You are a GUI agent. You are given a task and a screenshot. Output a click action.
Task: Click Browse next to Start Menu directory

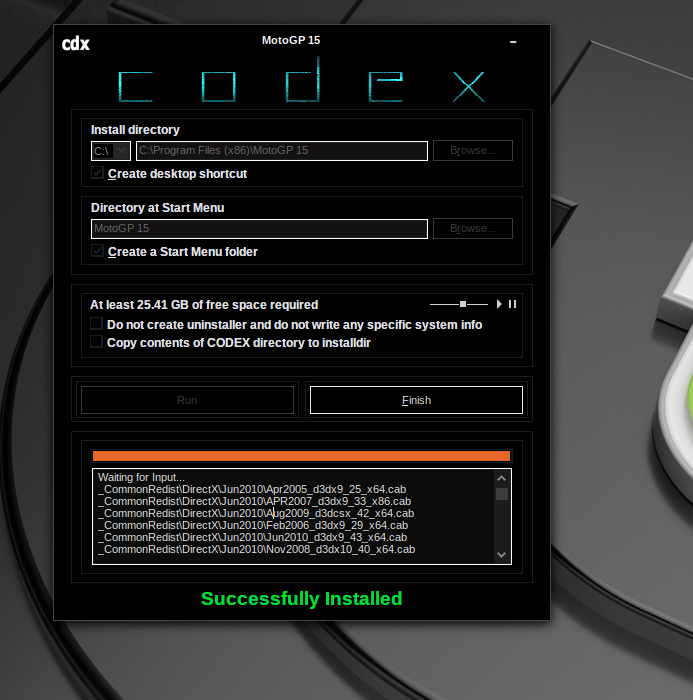[x=473, y=229]
